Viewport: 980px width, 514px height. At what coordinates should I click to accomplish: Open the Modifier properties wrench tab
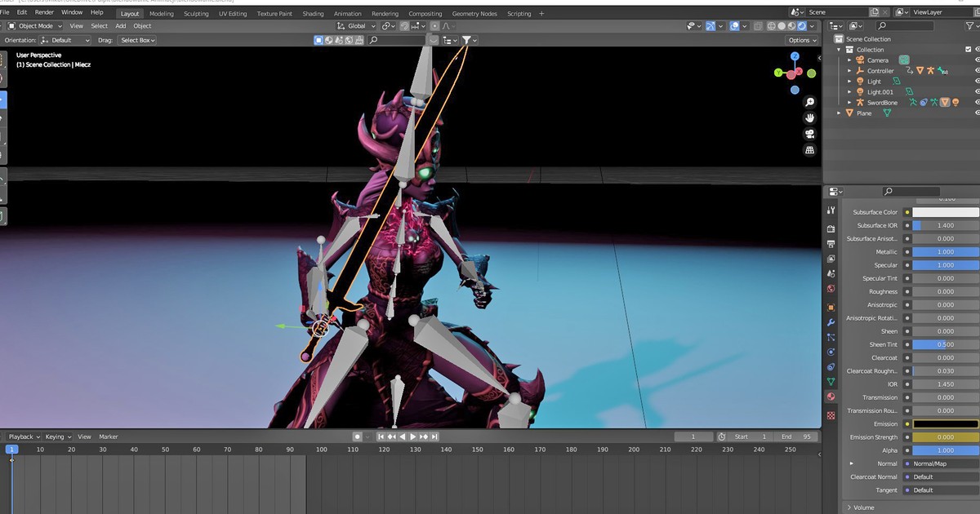click(831, 321)
